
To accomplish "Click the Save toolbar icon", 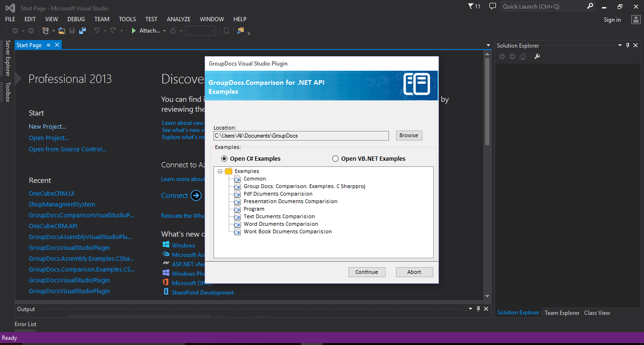I will click(x=72, y=31).
